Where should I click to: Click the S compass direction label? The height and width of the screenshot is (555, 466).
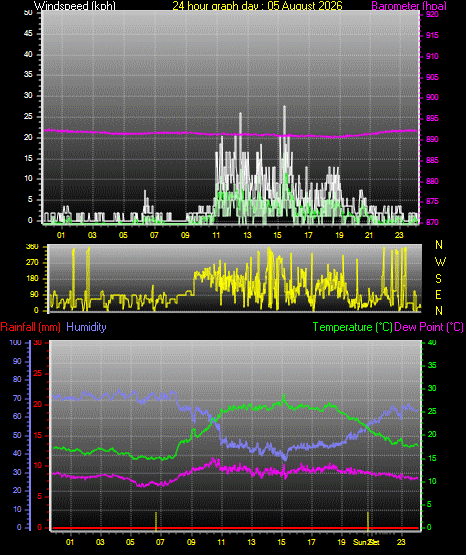(438, 279)
